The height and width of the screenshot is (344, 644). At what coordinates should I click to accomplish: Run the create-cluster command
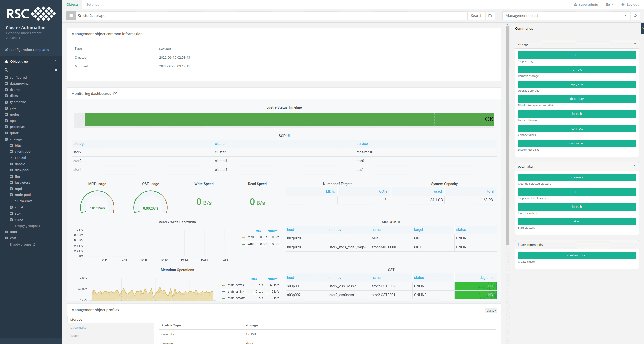(x=577, y=255)
